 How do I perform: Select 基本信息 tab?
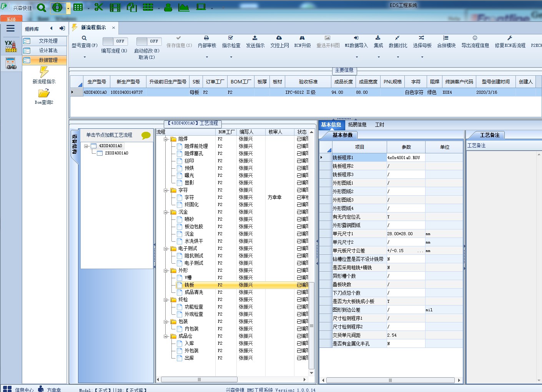[331, 125]
